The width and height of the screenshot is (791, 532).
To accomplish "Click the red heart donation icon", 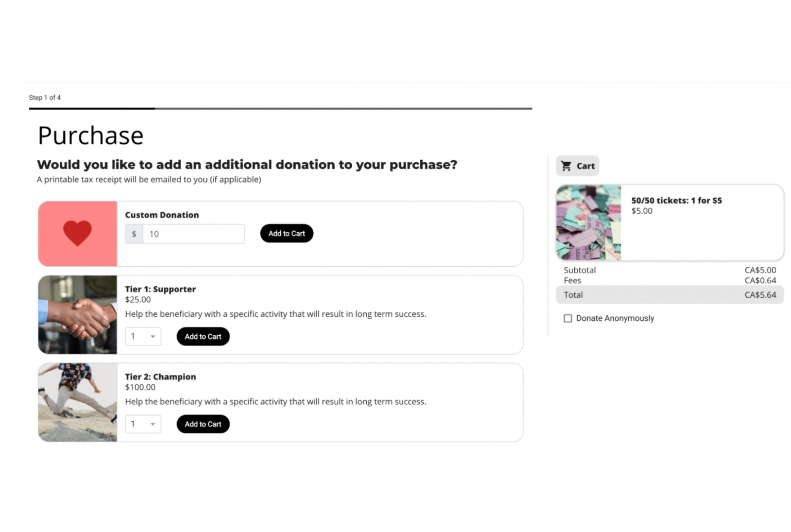I will (77, 233).
